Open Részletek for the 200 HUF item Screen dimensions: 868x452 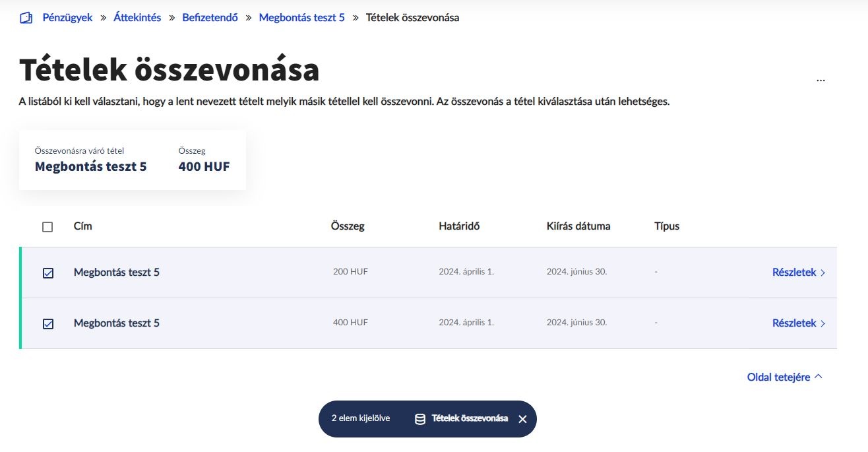click(x=794, y=272)
